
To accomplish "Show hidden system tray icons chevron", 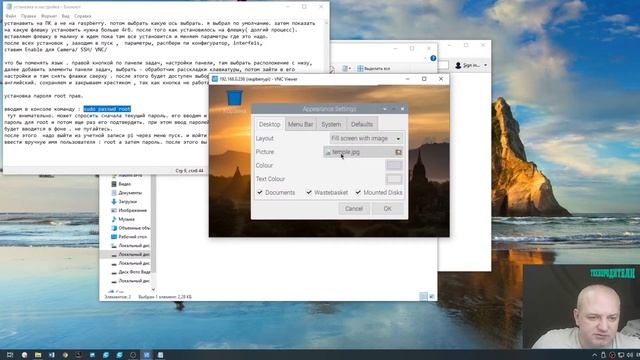I will tap(594, 355).
